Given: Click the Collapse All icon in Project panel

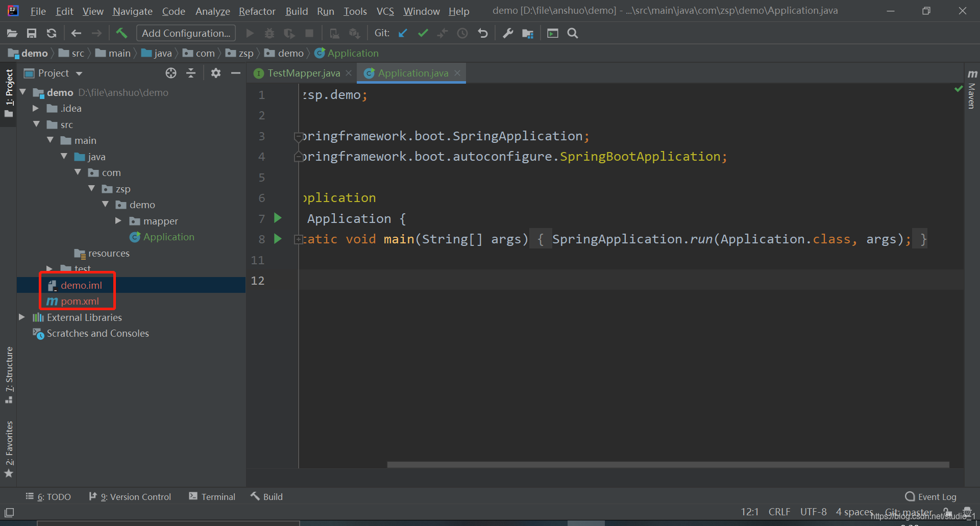Looking at the screenshot, I should tap(191, 73).
